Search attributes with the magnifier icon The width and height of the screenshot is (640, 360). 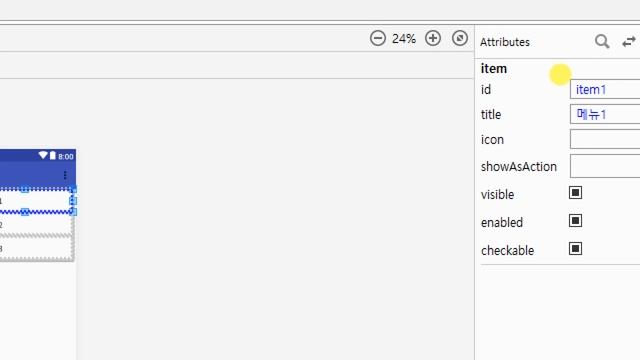click(x=602, y=41)
